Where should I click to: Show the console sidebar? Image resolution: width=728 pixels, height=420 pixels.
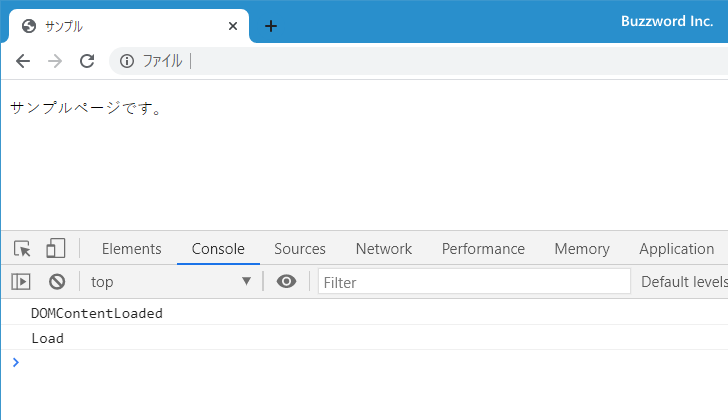[21, 282]
